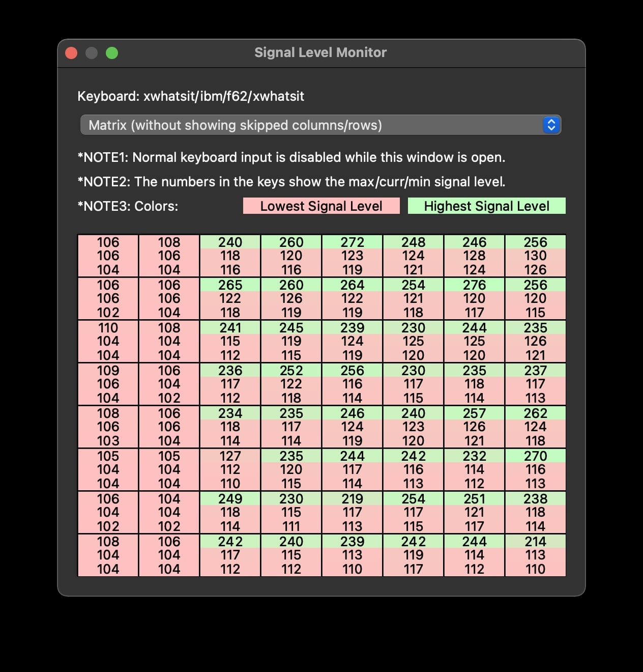Click the pink "Lowest Signal Level" legend swatch

click(x=322, y=206)
